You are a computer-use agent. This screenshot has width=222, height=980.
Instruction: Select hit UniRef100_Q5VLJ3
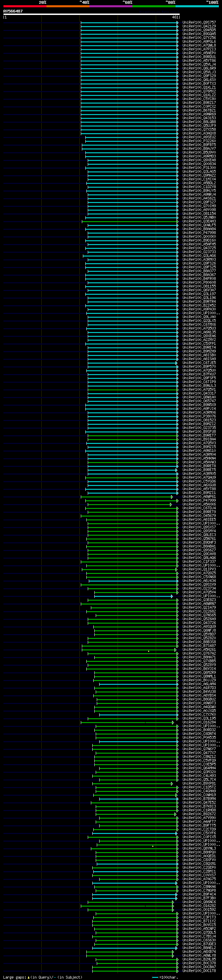coord(199,72)
